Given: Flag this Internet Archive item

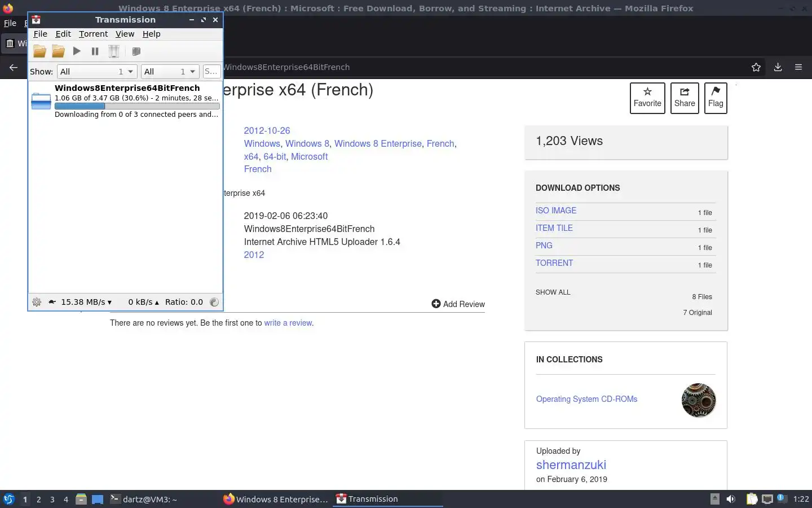Looking at the screenshot, I should tap(716, 98).
